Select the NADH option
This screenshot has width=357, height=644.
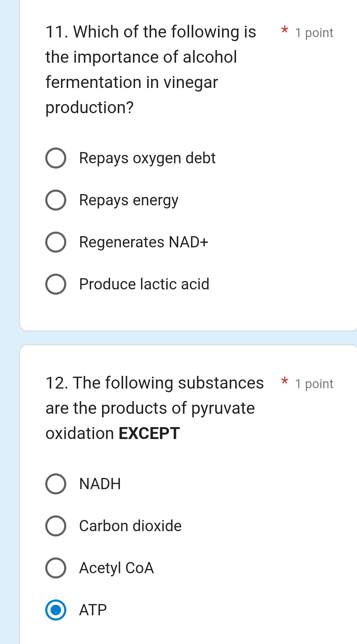[x=56, y=484]
